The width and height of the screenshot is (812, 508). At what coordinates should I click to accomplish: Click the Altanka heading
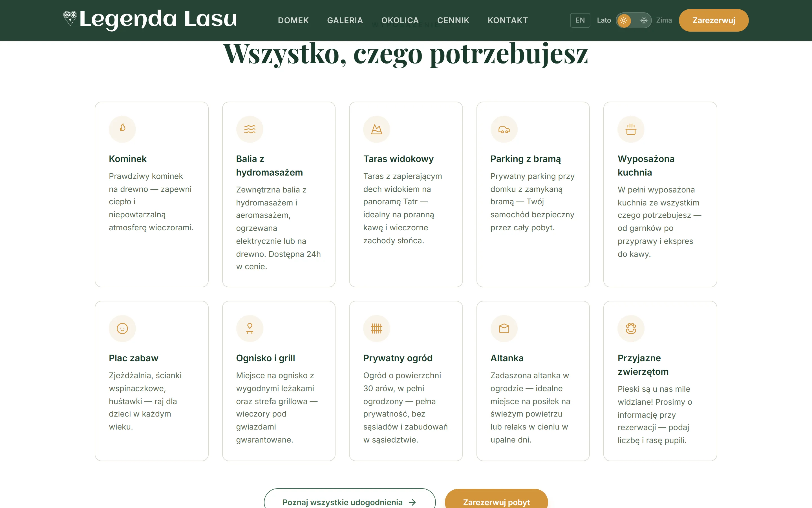pos(507,358)
